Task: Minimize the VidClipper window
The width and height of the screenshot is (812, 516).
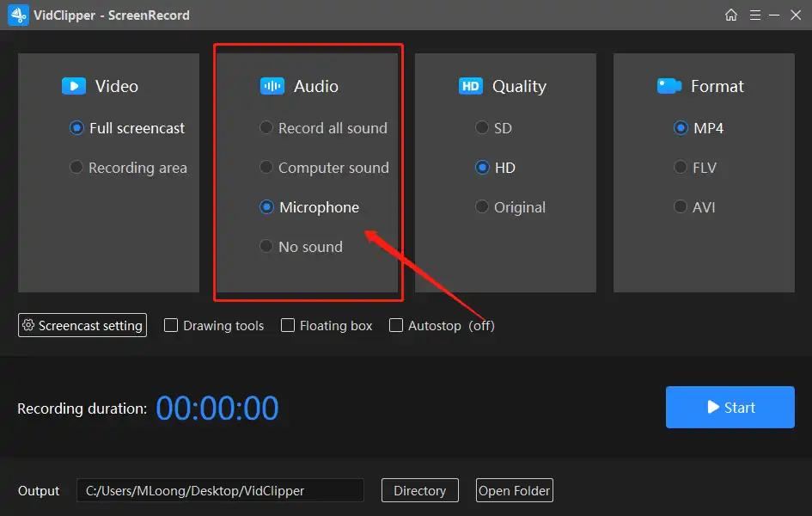Action: [774, 15]
